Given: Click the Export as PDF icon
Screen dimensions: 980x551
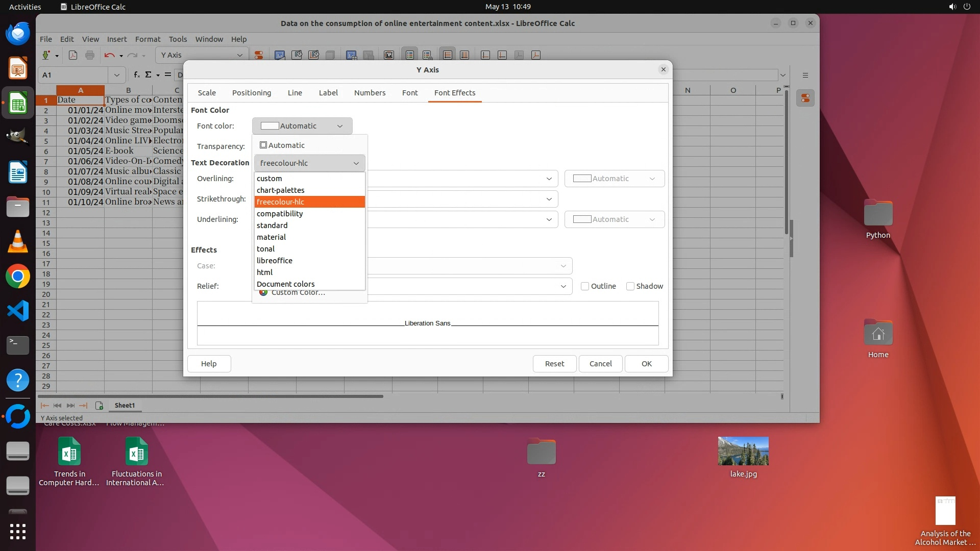Looking at the screenshot, I should [73, 55].
